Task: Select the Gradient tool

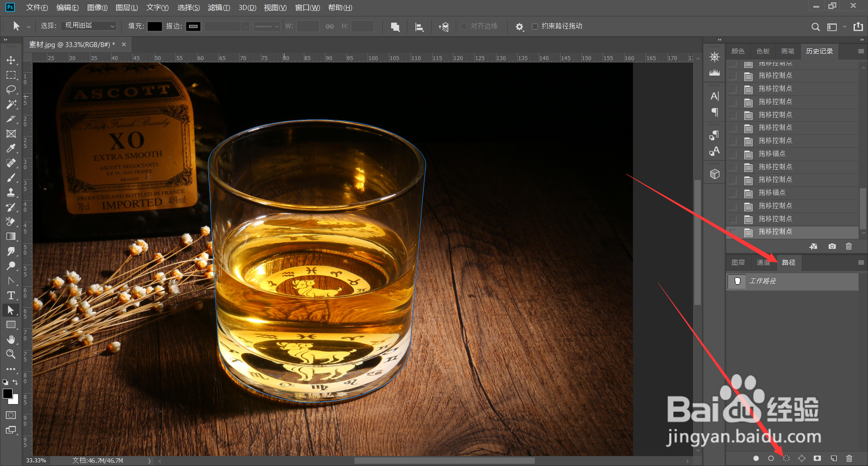Action: (11, 237)
